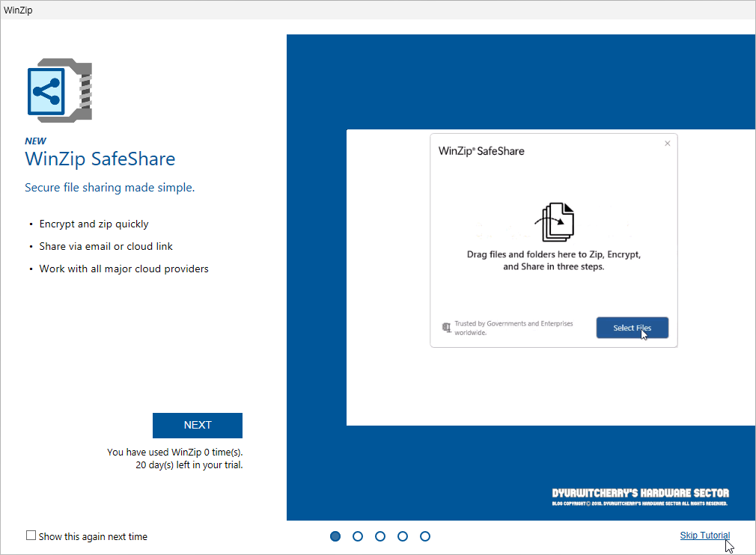Screen dimensions: 756x555
Task: Click the trusted enterprise building icon
Action: (446, 328)
